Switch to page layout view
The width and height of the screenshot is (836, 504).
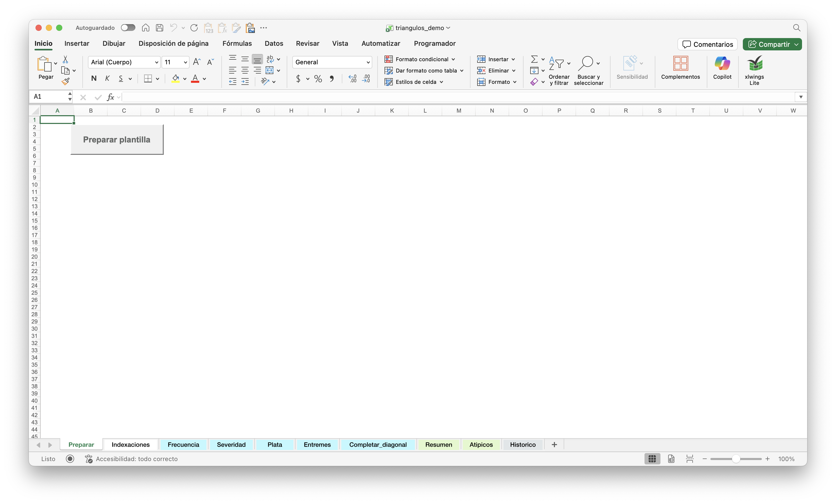point(671,458)
